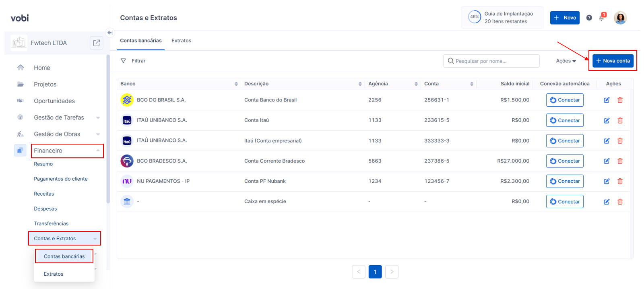
Task: Click the filter funnel icon
Action: (x=124, y=61)
